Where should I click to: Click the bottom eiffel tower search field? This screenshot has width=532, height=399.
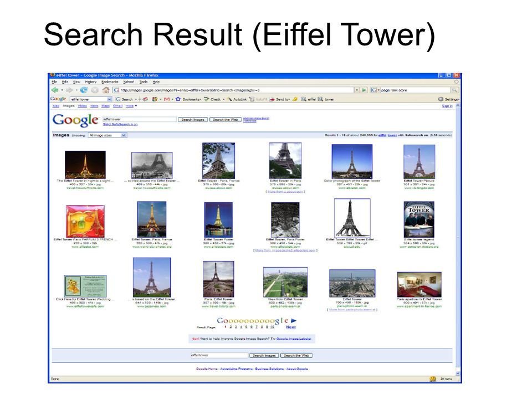pyautogui.click(x=219, y=355)
